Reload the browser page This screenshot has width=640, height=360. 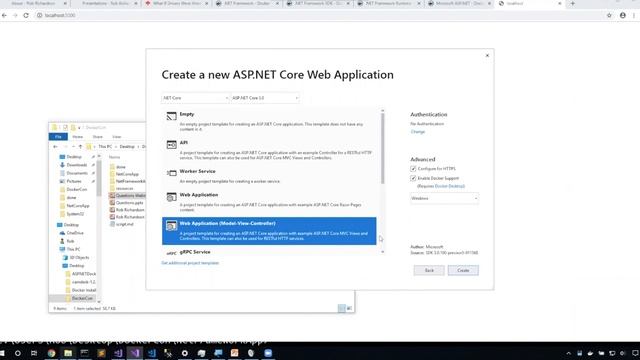pos(26,16)
